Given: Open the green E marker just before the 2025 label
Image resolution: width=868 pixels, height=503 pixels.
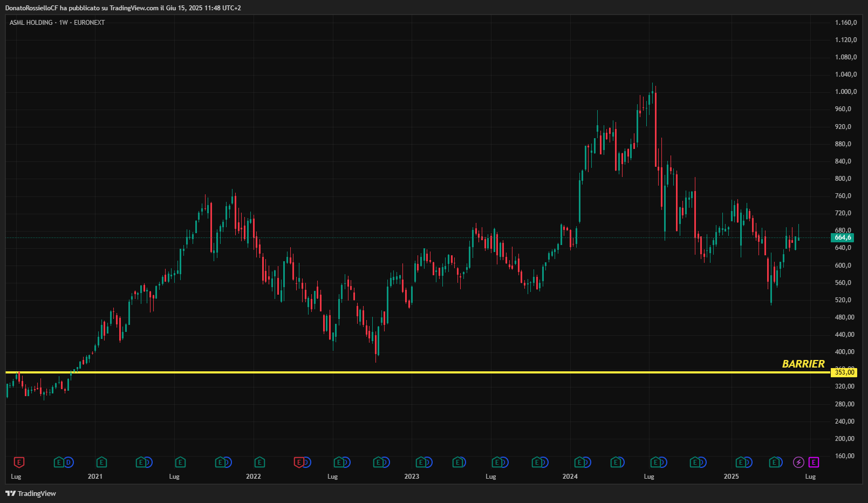Looking at the screenshot, I should click(695, 462).
